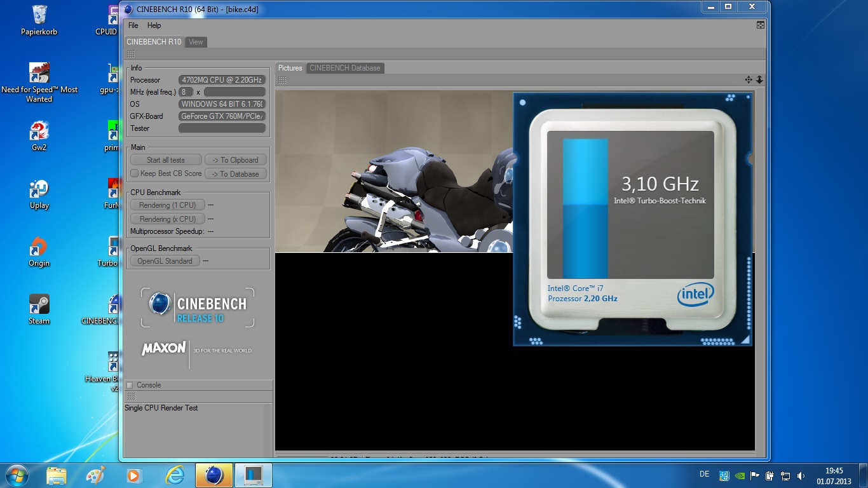Image resolution: width=868 pixels, height=488 pixels.
Task: Launch the Origin desktop shortcut
Action: coord(39,252)
